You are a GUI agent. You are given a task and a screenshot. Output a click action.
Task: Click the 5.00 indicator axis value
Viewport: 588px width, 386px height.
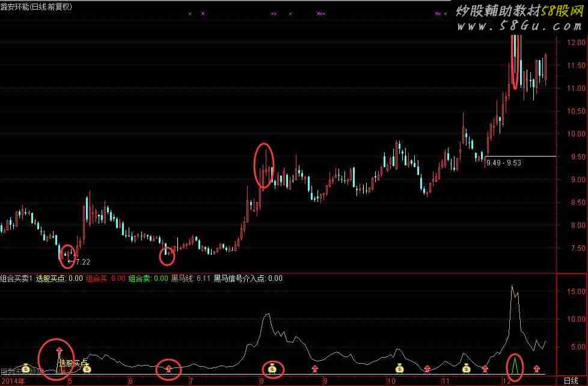(x=578, y=347)
